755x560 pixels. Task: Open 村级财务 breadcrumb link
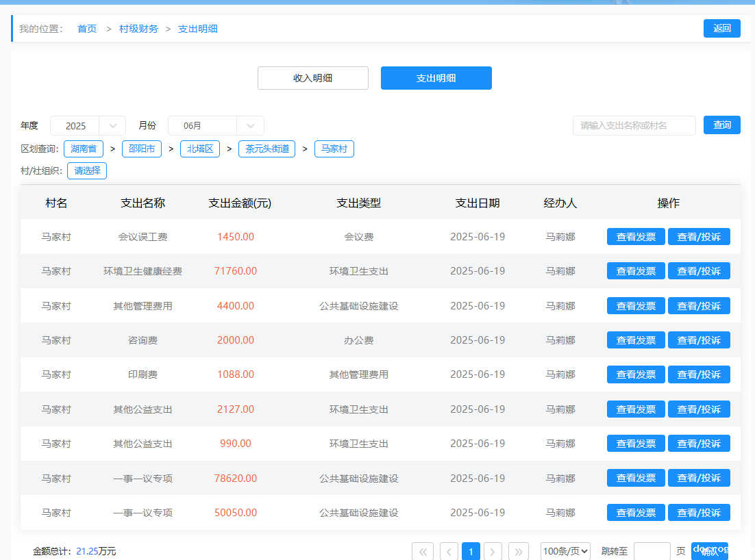point(138,29)
